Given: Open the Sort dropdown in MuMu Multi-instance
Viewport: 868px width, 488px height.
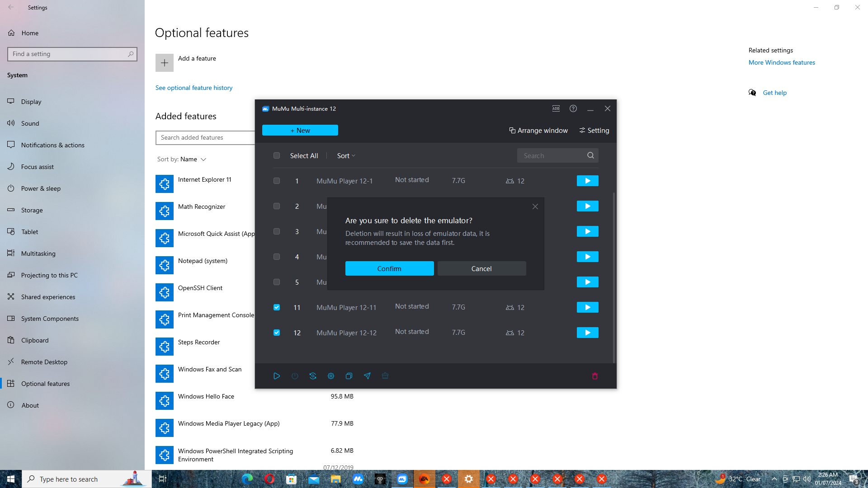Looking at the screenshot, I should pos(346,155).
